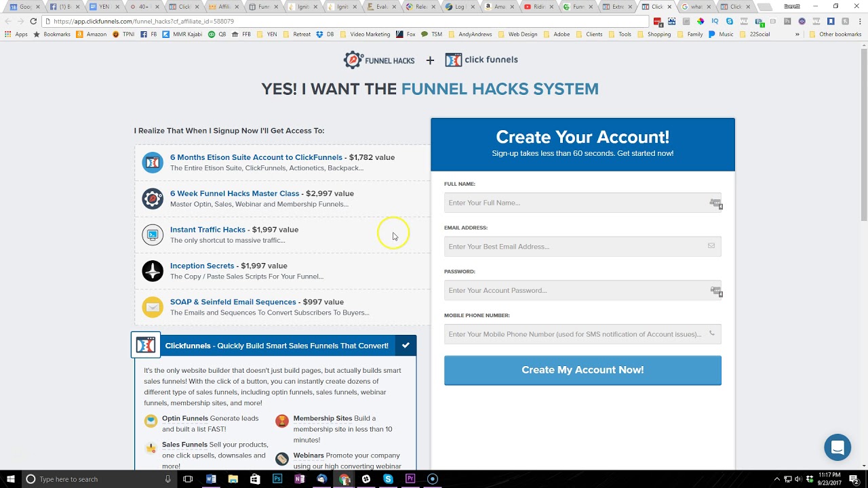
Task: Click the SOAP & Seinfeld email envelope icon
Action: (153, 307)
